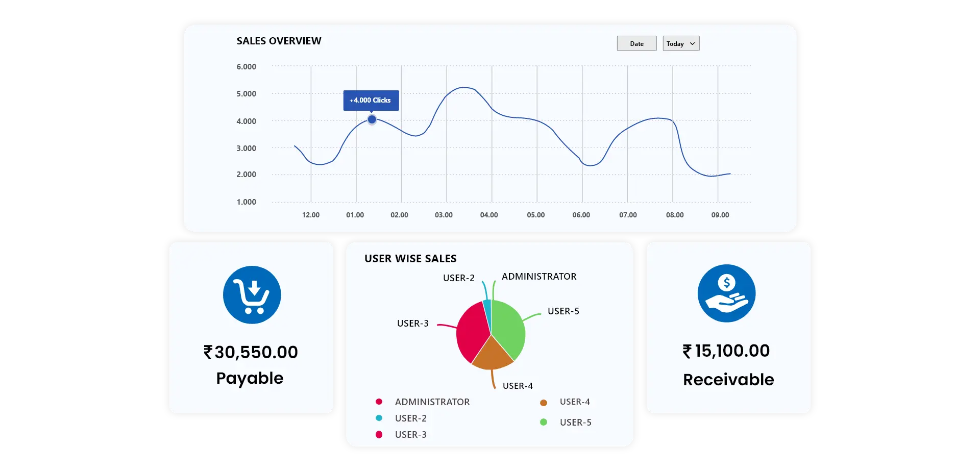This screenshot has height=471, width=980.
Task: Click the rupee symbol before 15,100.00
Action: (687, 351)
